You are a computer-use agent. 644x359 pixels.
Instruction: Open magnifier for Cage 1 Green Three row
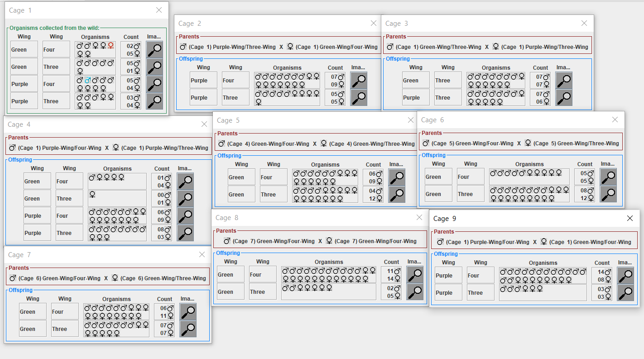(154, 67)
